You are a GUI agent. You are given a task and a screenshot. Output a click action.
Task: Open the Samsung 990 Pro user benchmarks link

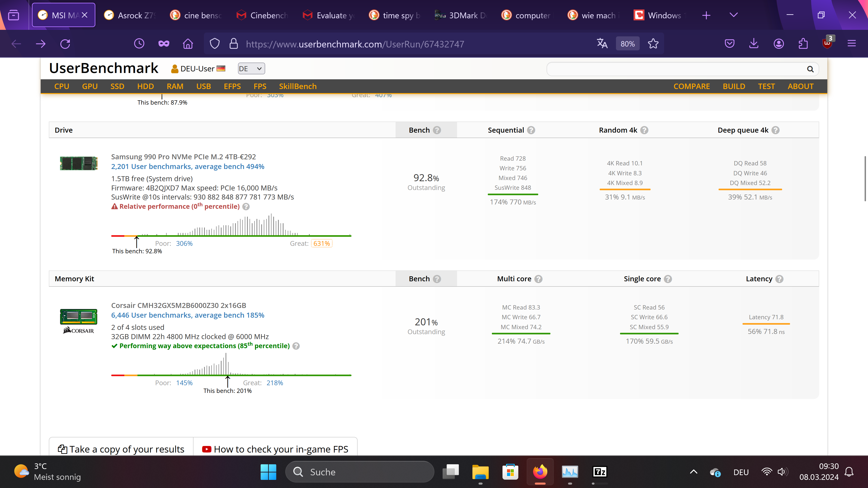pyautogui.click(x=187, y=166)
